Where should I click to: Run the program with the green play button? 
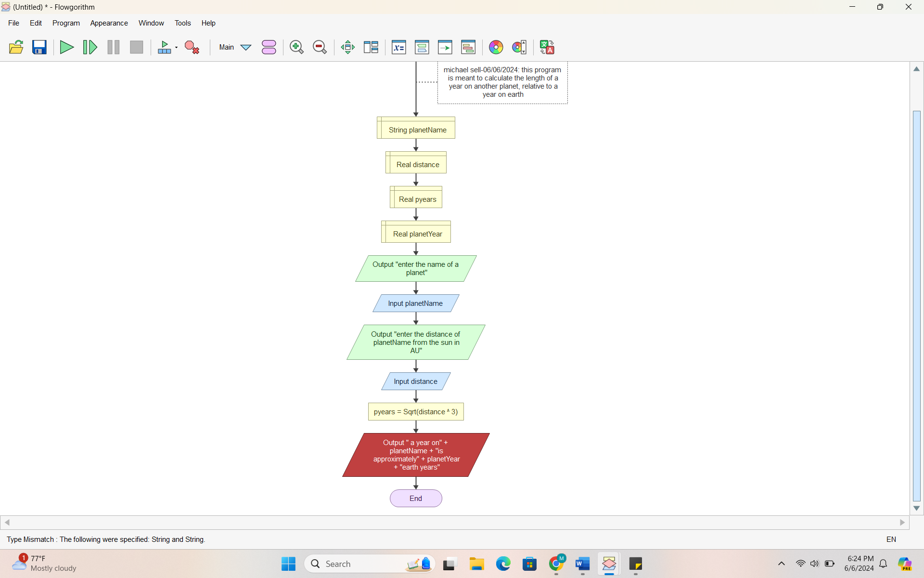[x=66, y=47]
